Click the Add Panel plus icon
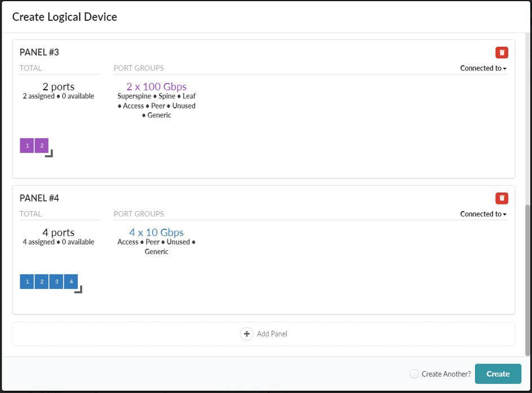532x393 pixels. click(247, 334)
